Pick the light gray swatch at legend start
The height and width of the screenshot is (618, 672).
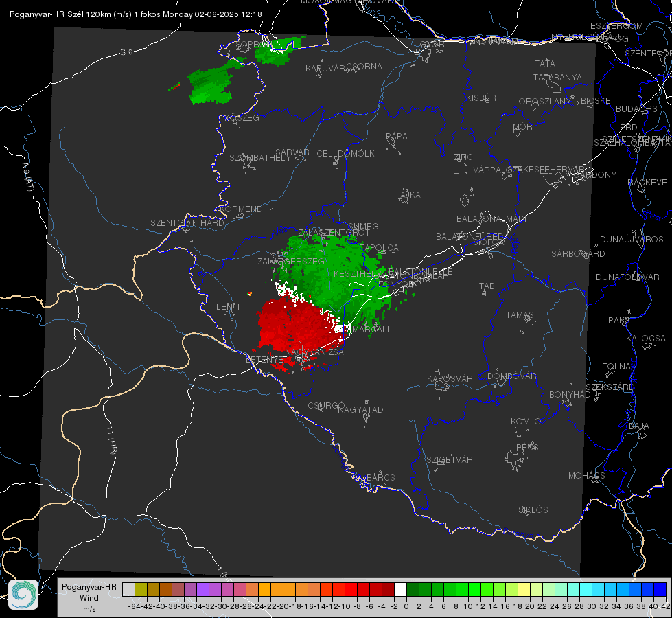pyautogui.click(x=128, y=589)
